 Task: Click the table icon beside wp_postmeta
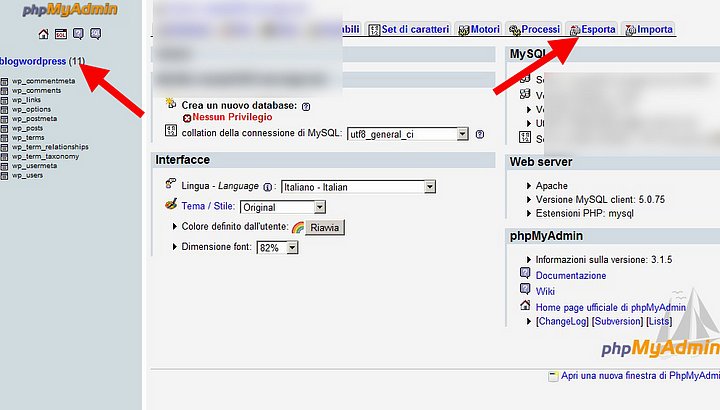4,119
